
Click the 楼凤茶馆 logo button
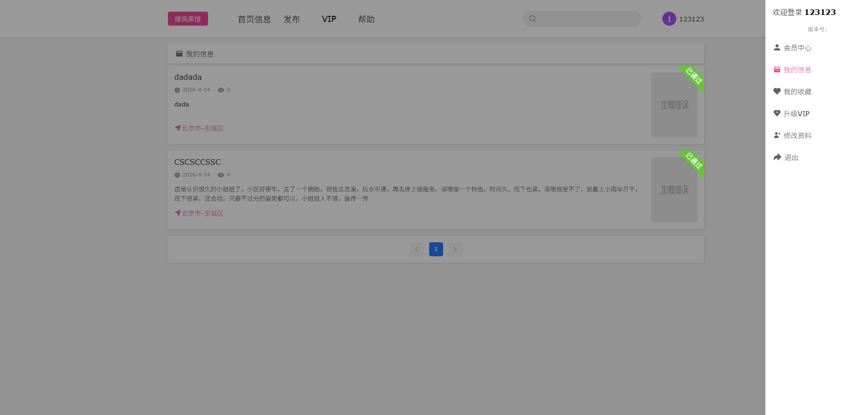click(x=188, y=19)
